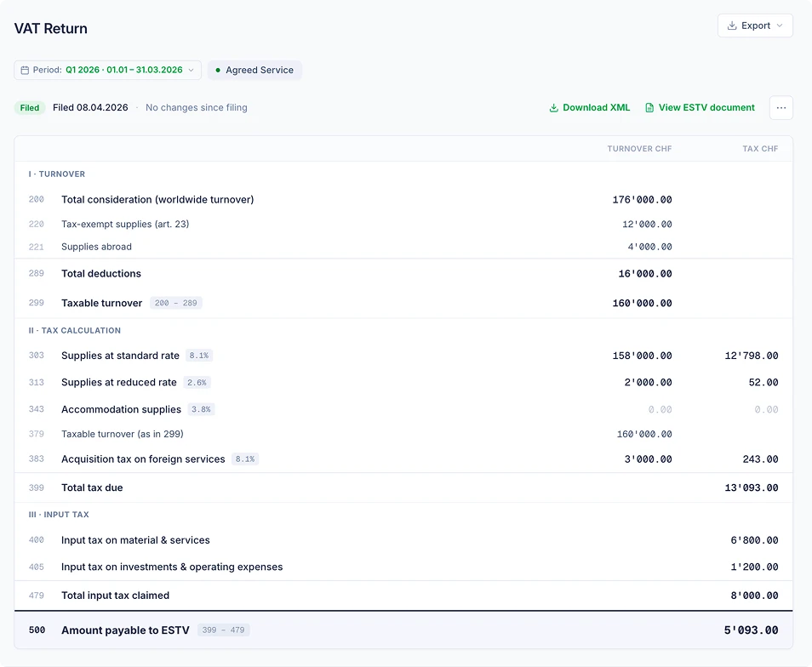Select row 200 Total consideration label
Screen dimensions: 812x667
click(x=157, y=200)
